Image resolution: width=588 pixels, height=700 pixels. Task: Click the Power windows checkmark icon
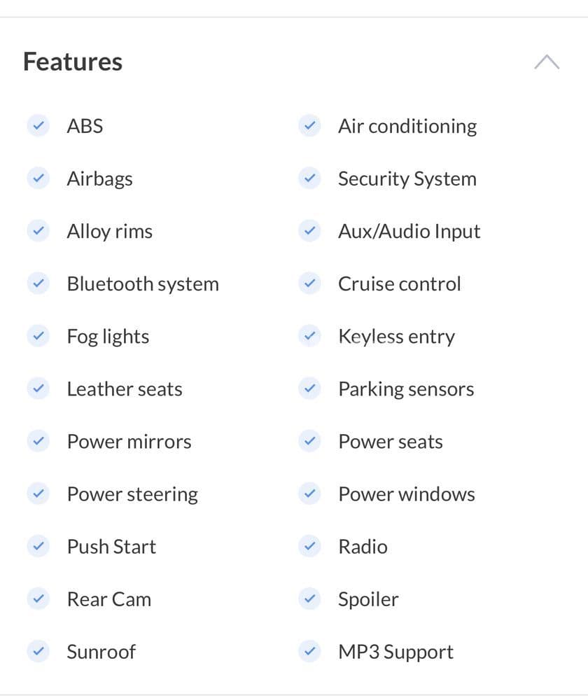click(309, 493)
